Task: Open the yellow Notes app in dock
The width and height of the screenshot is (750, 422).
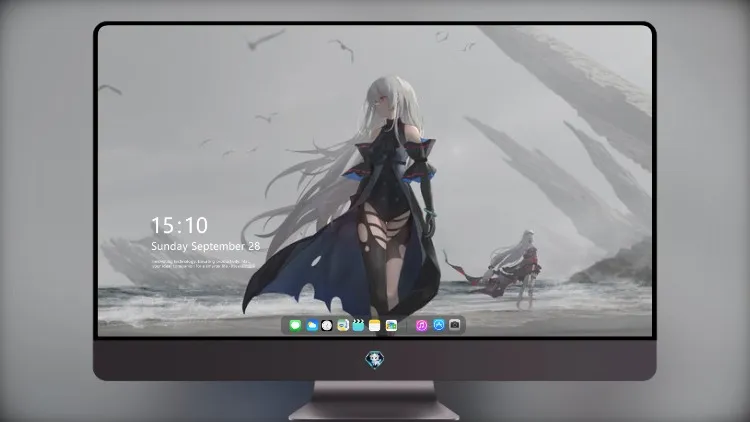Action: 375,326
